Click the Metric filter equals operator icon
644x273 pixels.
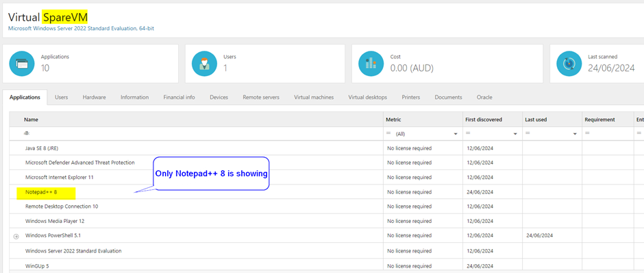(388, 133)
